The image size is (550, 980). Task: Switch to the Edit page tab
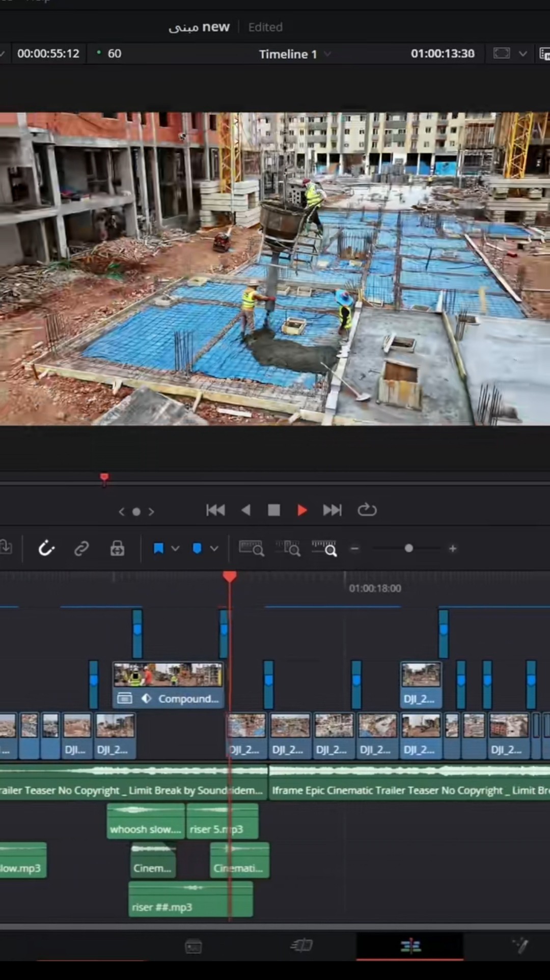[410, 946]
